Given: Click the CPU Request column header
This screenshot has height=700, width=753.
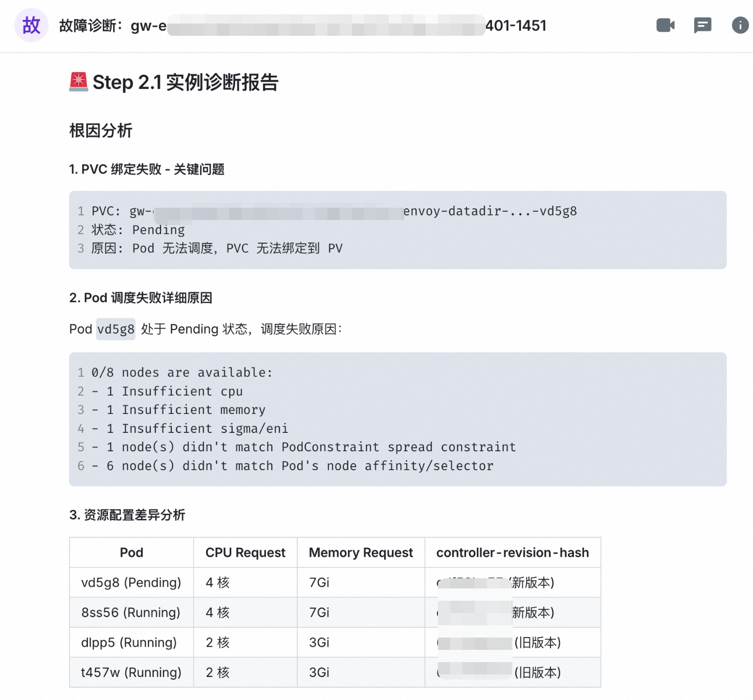Looking at the screenshot, I should point(246,553).
